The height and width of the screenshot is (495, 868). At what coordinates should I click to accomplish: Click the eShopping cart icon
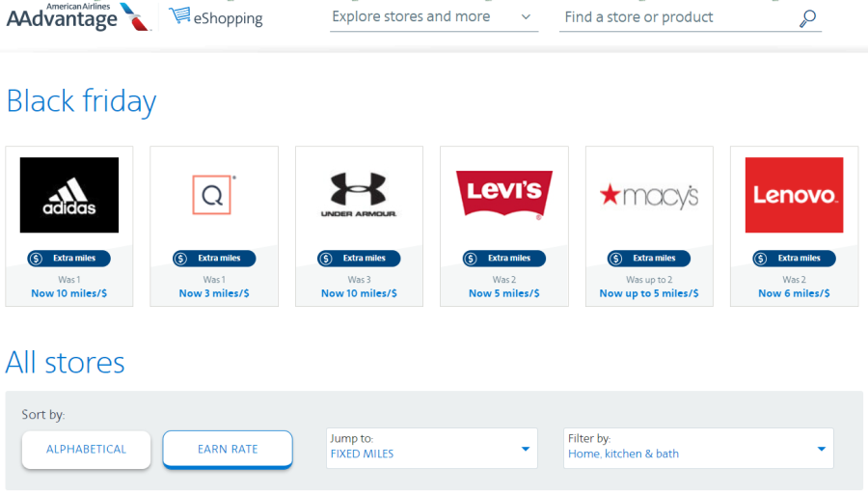point(179,16)
